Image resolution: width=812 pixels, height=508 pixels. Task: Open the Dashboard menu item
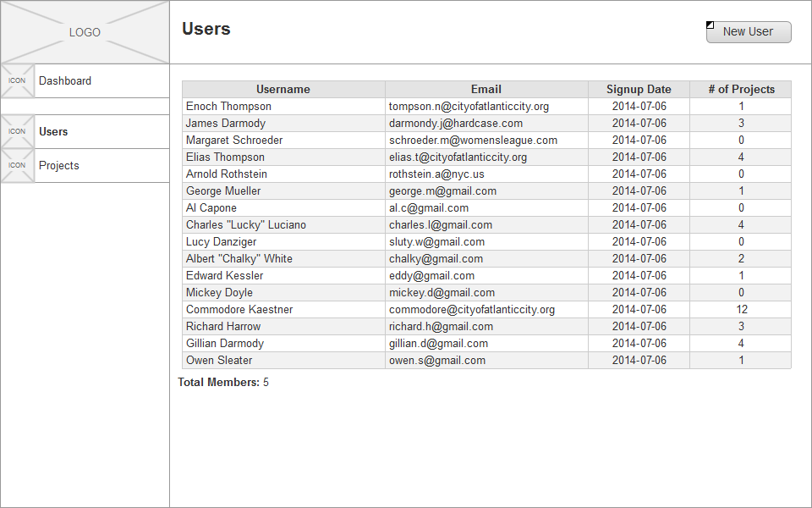(85, 81)
